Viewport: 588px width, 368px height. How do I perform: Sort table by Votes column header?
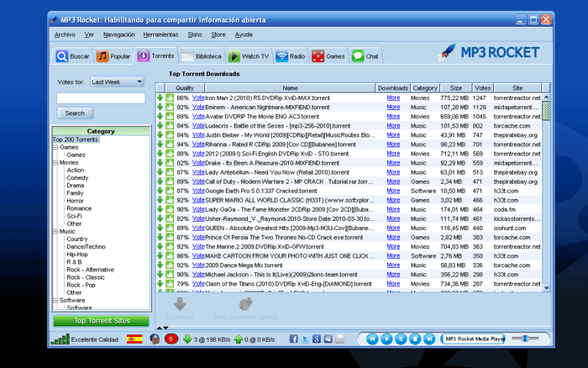click(x=483, y=88)
